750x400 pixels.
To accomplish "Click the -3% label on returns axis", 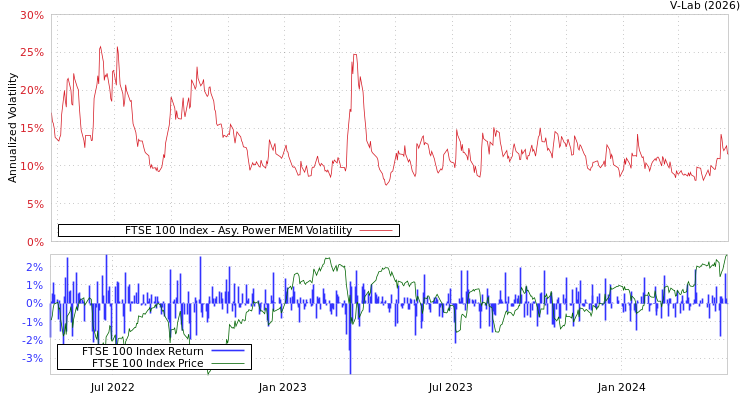I will (32, 358).
